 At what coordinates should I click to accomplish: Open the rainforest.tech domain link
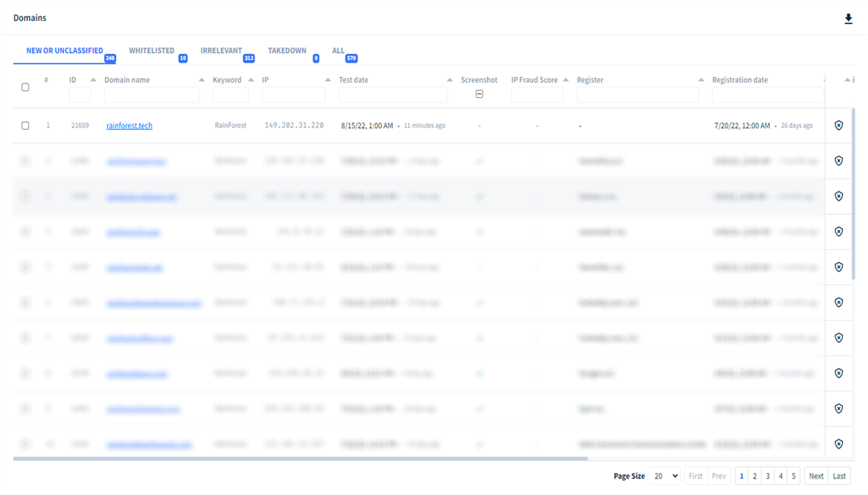[129, 126]
